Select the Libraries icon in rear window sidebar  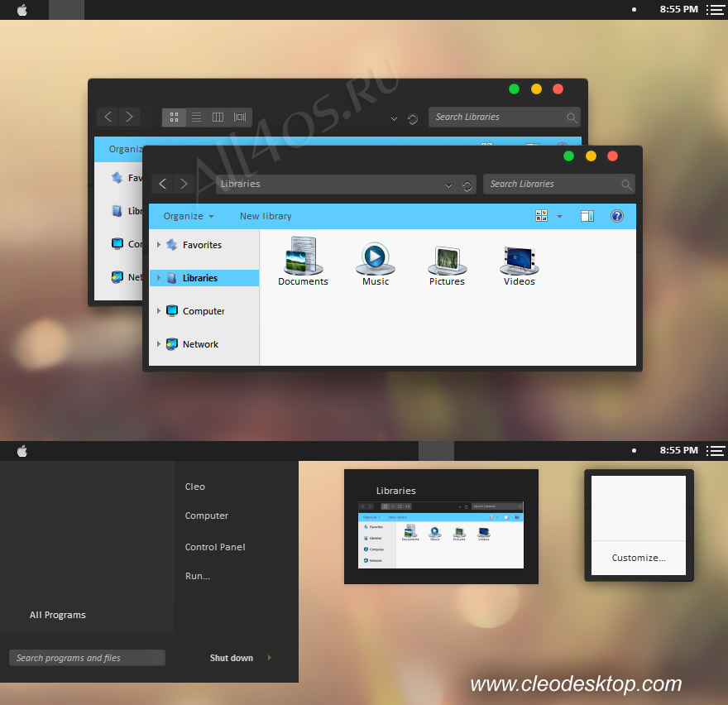[x=117, y=211]
